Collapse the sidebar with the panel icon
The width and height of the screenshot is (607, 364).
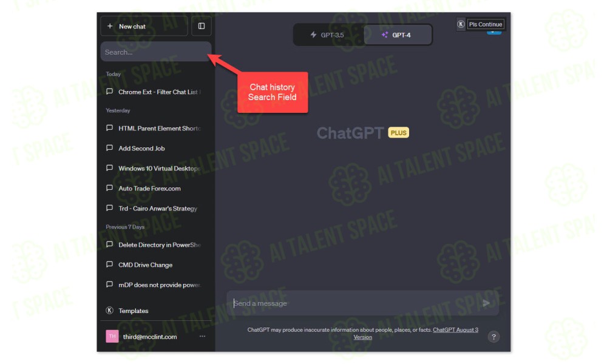pyautogui.click(x=202, y=26)
